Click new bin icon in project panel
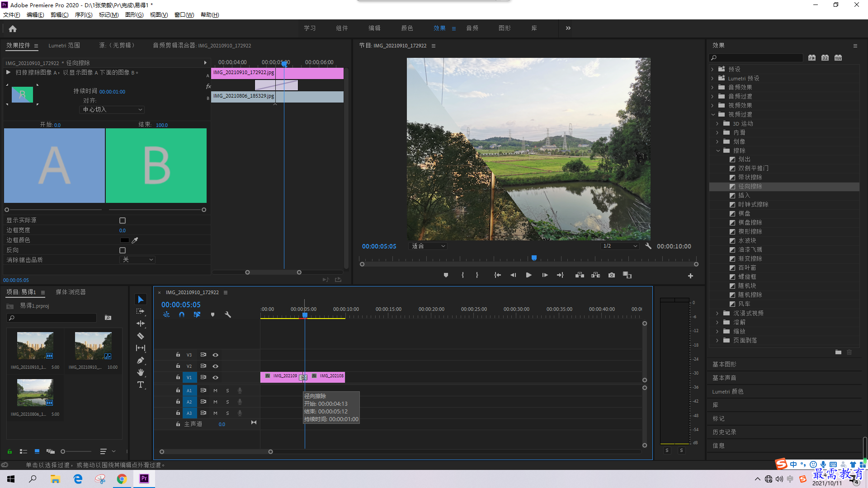The height and width of the screenshot is (488, 868). pyautogui.click(x=108, y=318)
